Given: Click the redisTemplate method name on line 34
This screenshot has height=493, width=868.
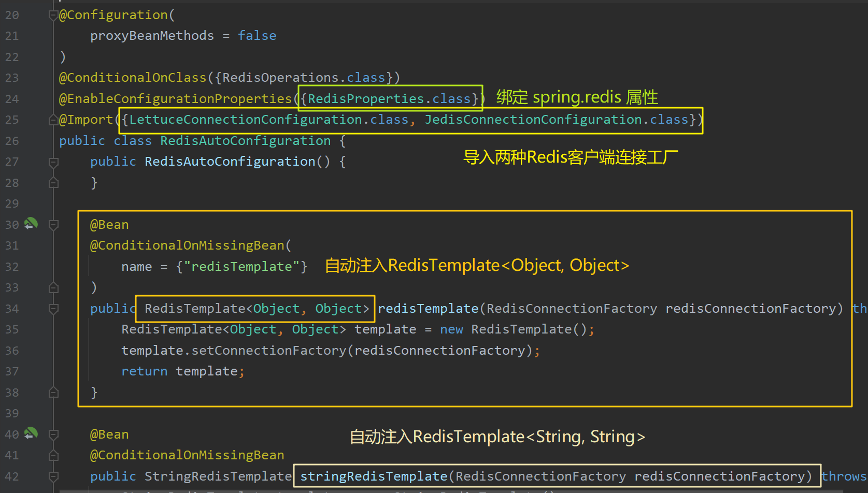Looking at the screenshot, I should coord(428,309).
